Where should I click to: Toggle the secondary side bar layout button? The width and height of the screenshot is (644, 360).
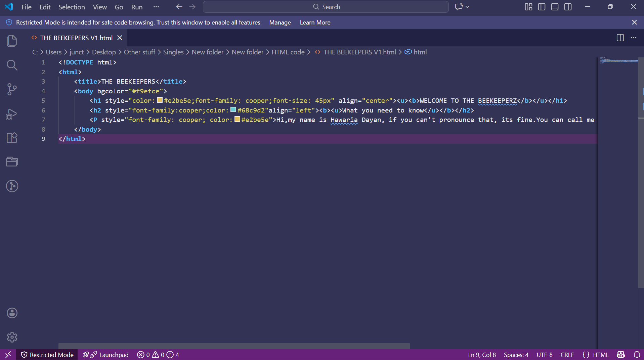pyautogui.click(x=568, y=7)
